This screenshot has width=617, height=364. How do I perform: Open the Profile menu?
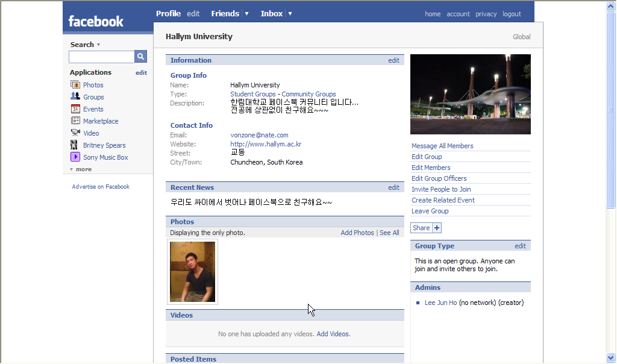169,13
